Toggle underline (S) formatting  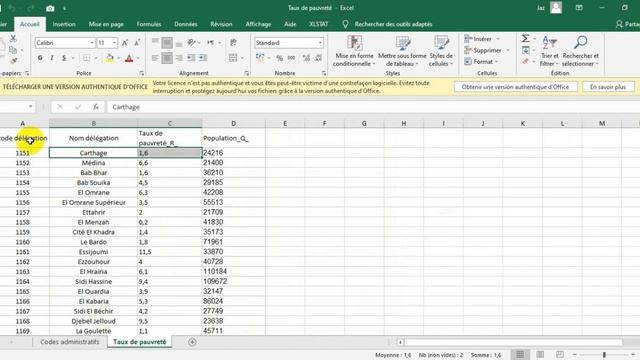[x=64, y=58]
